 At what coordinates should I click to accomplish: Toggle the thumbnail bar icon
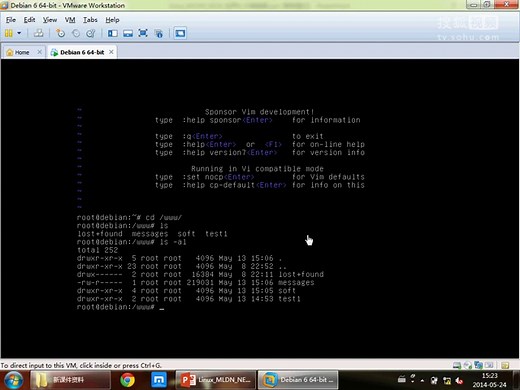[128, 33]
